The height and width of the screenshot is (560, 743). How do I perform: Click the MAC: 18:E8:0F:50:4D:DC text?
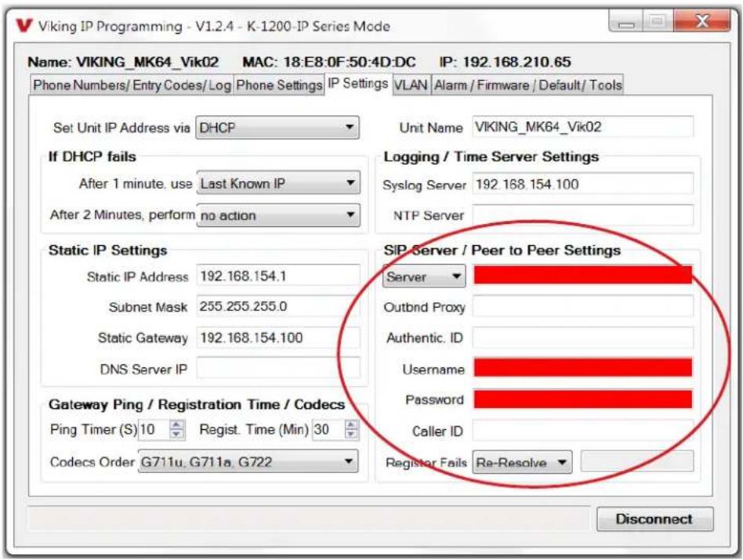pyautogui.click(x=329, y=62)
